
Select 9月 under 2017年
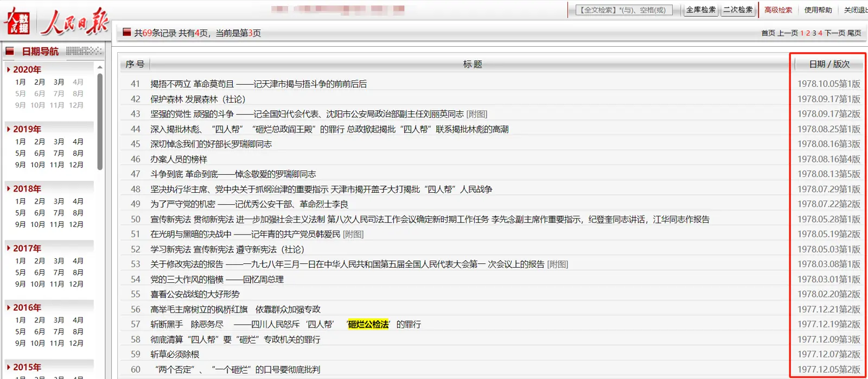(21, 284)
